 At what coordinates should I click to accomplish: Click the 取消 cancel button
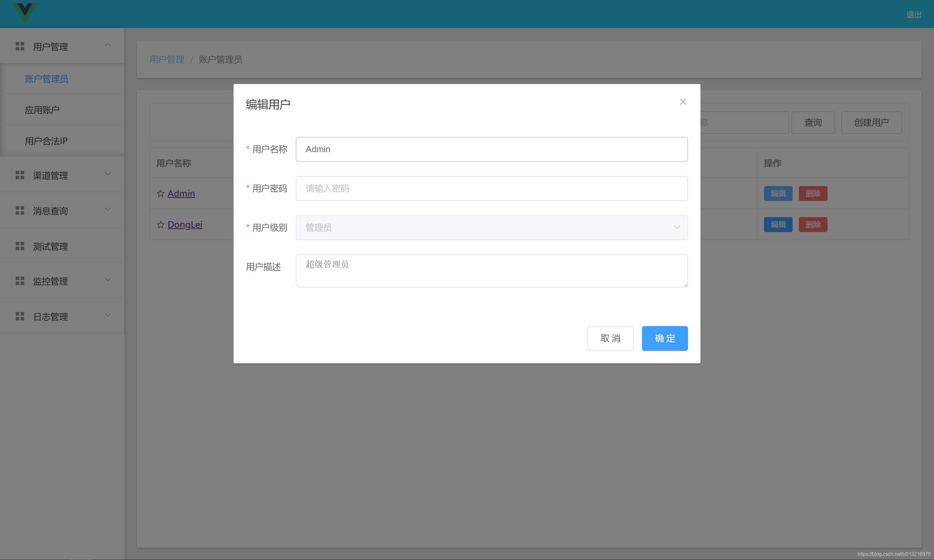pos(610,338)
